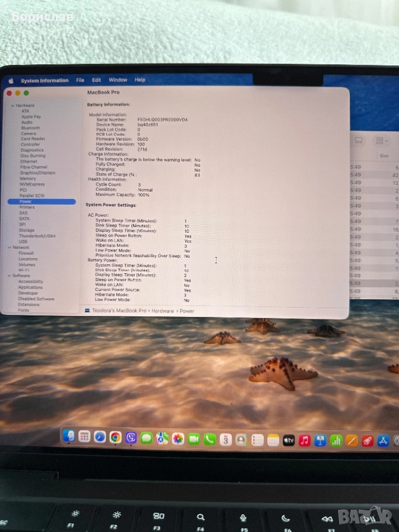This screenshot has height=532, width=399.
Task: Select Bluetooth in the hardware list
Action: 30,128
